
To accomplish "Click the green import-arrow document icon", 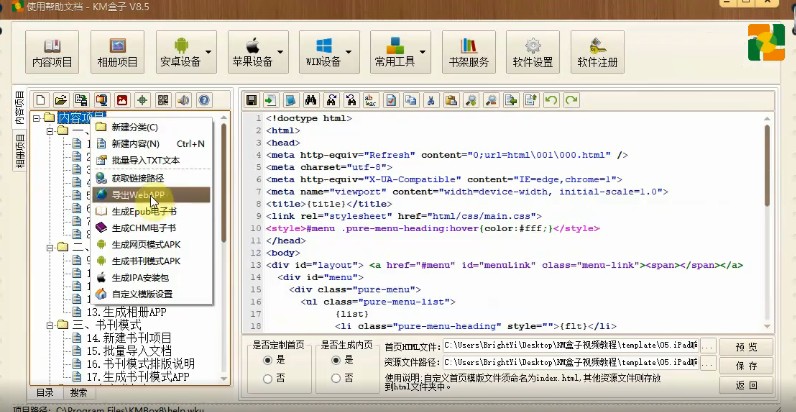I will (x=271, y=100).
